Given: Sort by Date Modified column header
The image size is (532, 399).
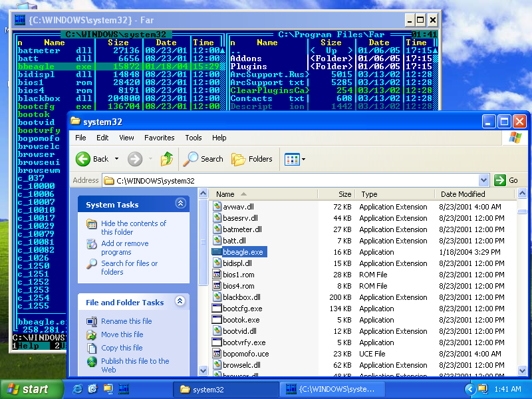Looking at the screenshot, I should [475, 194].
